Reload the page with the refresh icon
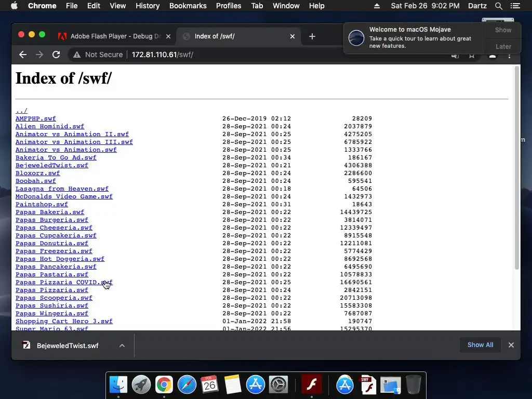Image resolution: width=532 pixels, height=399 pixels. 56,55
